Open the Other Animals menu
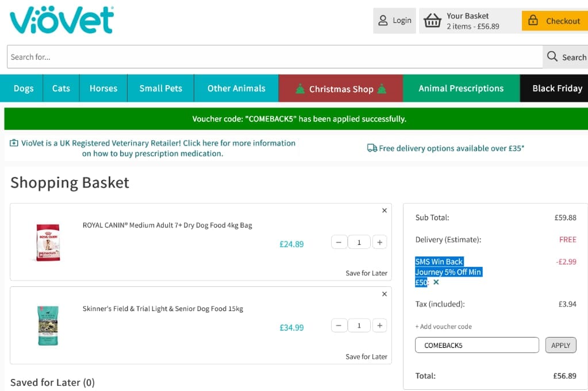Screen dimensions: 588x391 236,88
